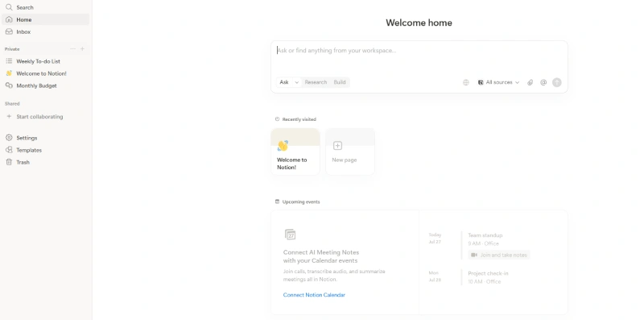The height and width of the screenshot is (320, 644).
Task: Attach a file with paperclip icon
Action: 530,82
